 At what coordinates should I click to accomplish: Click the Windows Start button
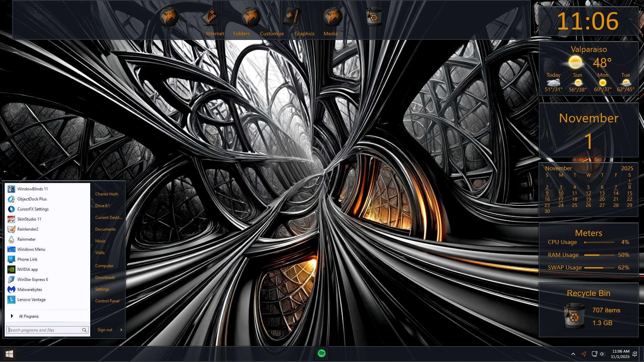[x=9, y=354]
